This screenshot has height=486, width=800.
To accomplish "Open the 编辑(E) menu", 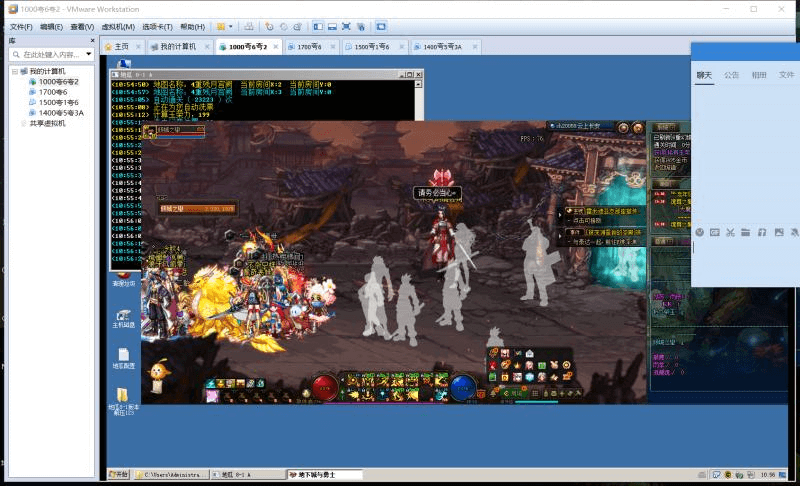I will tap(51, 27).
